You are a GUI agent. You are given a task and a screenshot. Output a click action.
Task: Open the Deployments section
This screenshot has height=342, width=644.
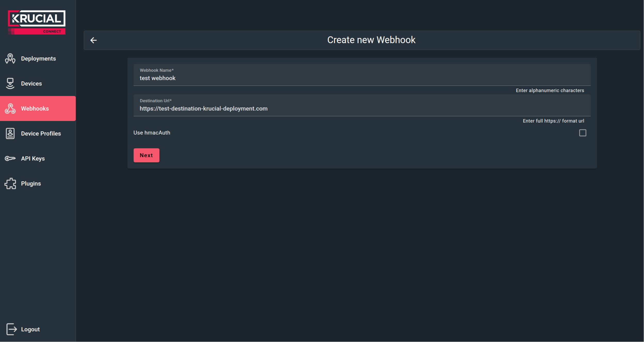[x=38, y=58]
